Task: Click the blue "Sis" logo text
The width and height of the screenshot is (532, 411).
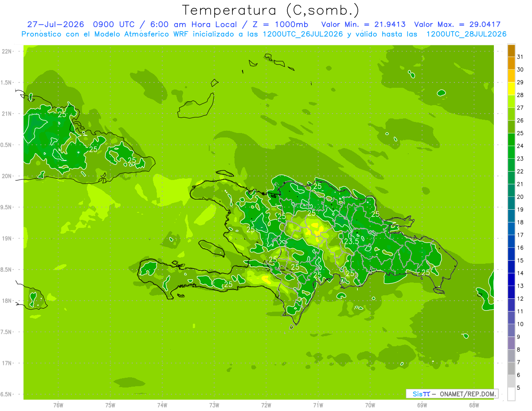Action: 417,394
